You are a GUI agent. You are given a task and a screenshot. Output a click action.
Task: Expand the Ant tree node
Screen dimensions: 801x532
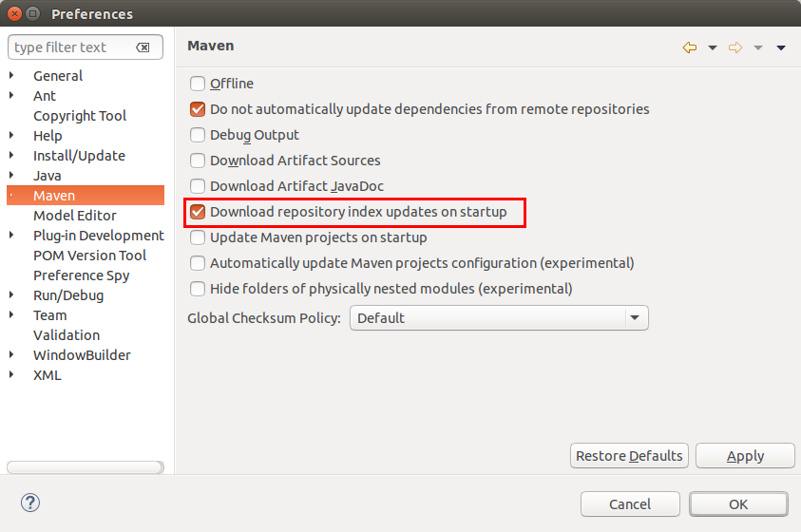(11, 95)
